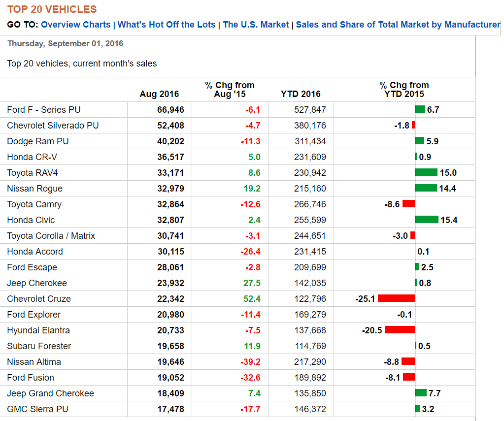Select the Nissan Rogue row name

pyautogui.click(x=34, y=188)
